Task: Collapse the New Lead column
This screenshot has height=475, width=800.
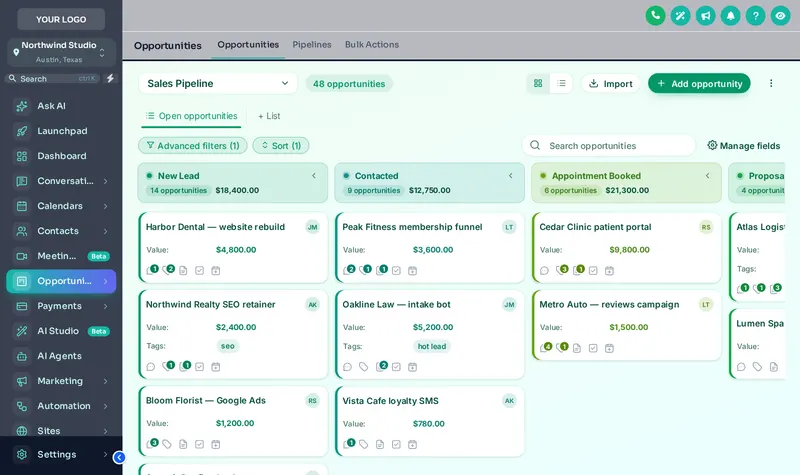Action: (x=314, y=176)
